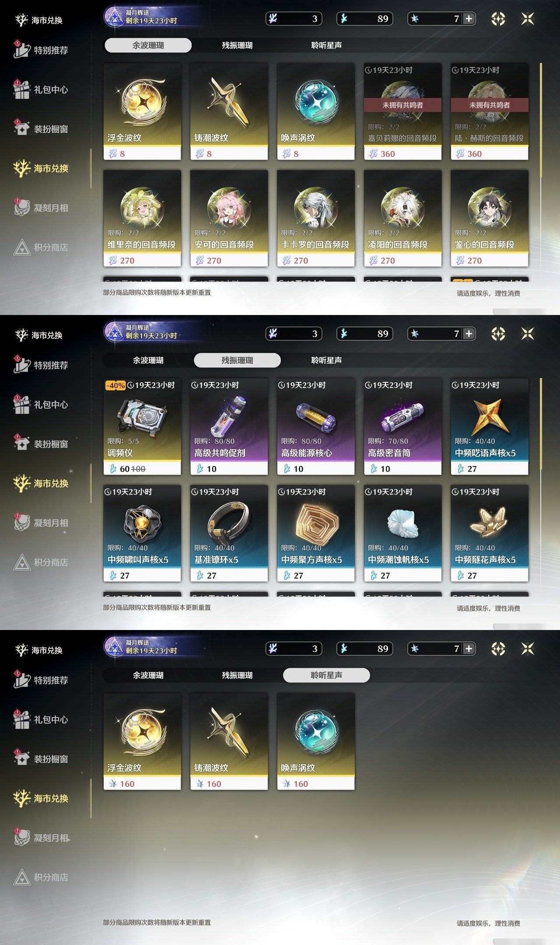Buy 浮金波纹 priced at 160
This screenshot has width=560, height=945.
click(142, 742)
